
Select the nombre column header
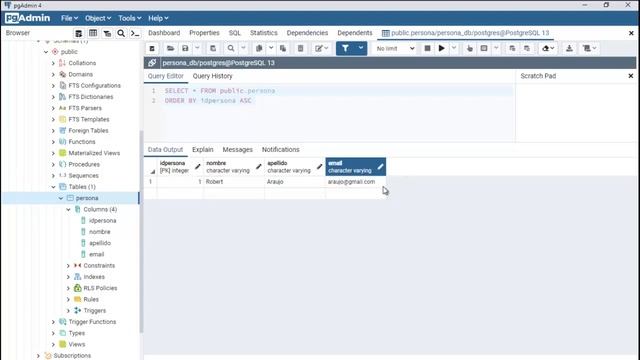pyautogui.click(x=234, y=167)
